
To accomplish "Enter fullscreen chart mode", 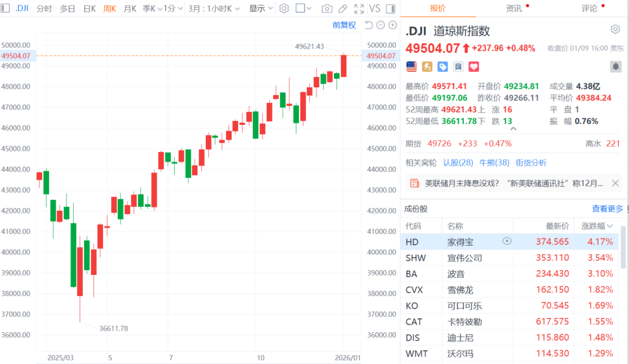I will pos(359,8).
